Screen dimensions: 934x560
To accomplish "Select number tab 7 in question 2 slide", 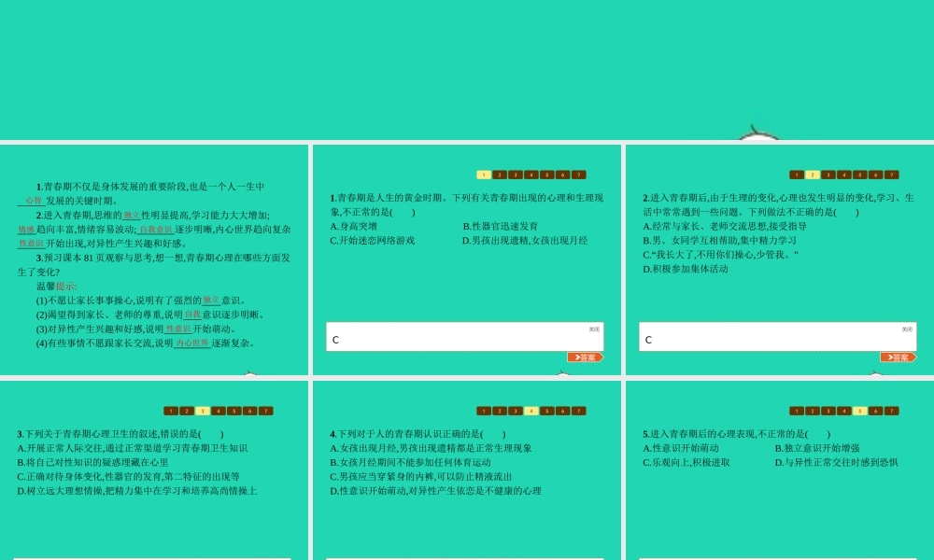I will [x=891, y=175].
